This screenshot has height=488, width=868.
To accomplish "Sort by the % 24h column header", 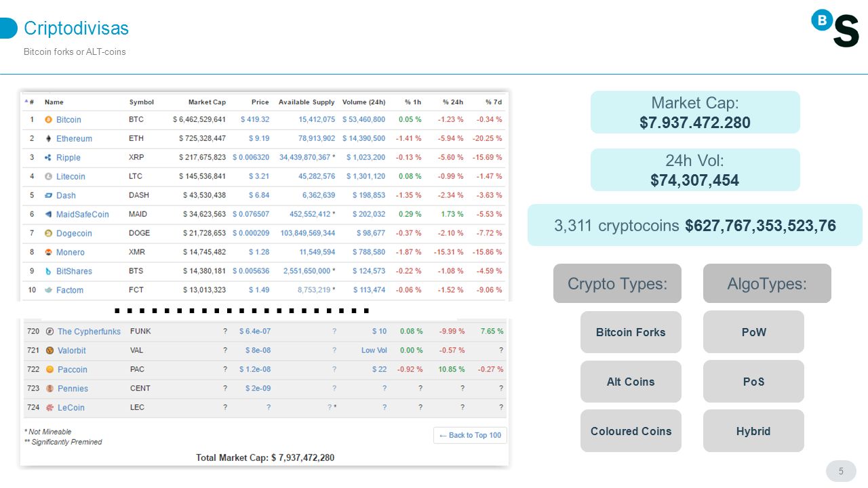I will 453,102.
